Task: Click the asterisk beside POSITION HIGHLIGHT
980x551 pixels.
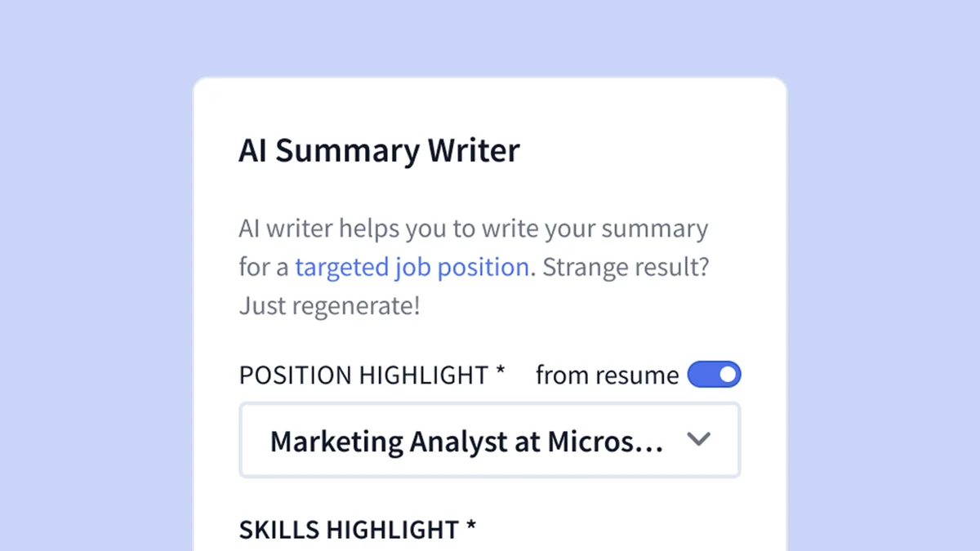Action: (x=501, y=372)
